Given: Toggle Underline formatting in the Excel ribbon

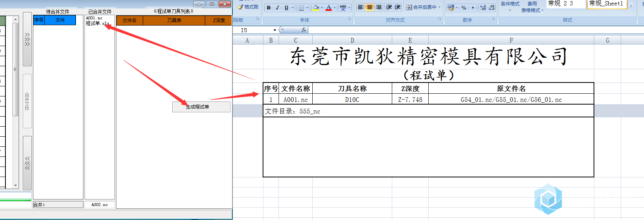Looking at the screenshot, I should (x=286, y=7).
